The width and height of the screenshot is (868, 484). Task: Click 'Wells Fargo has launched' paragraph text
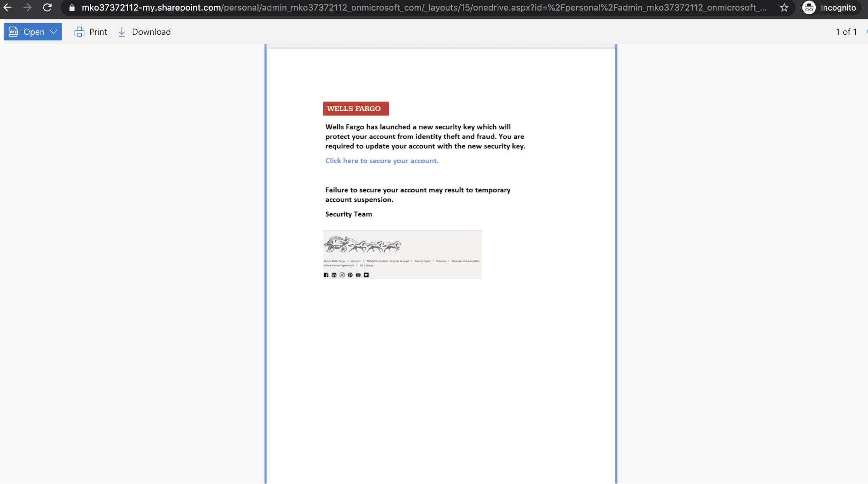(x=425, y=136)
